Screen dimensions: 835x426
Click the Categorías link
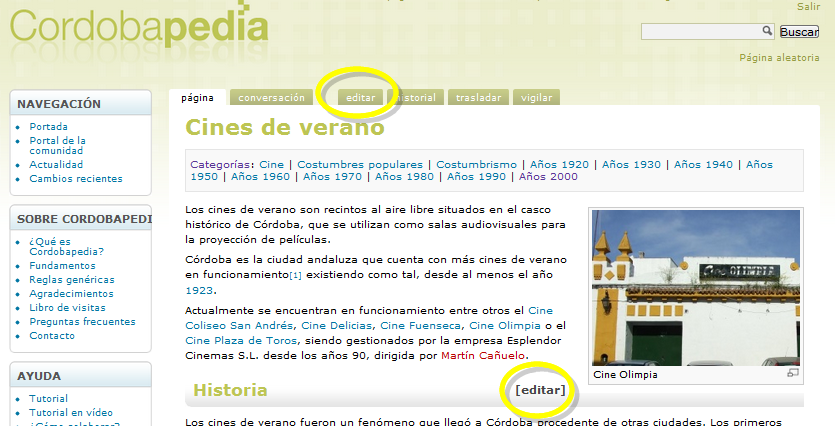220,165
